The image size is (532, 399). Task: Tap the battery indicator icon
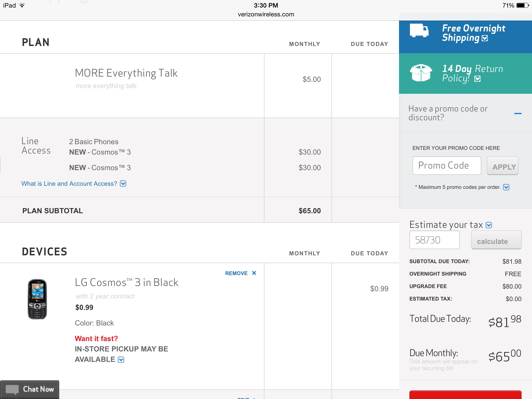522,5
